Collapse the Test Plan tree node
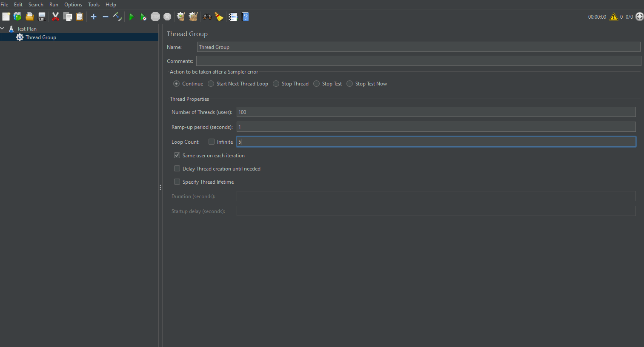The image size is (644, 347). coord(3,28)
